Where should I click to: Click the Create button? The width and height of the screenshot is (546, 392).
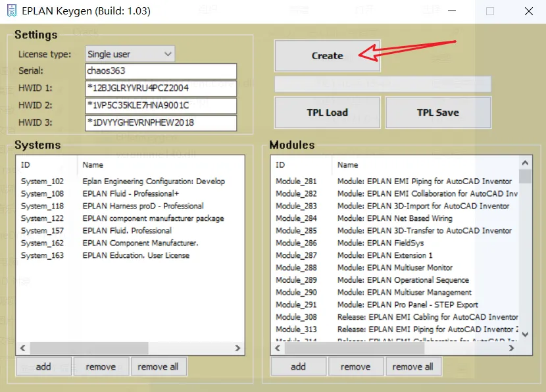pyautogui.click(x=328, y=56)
